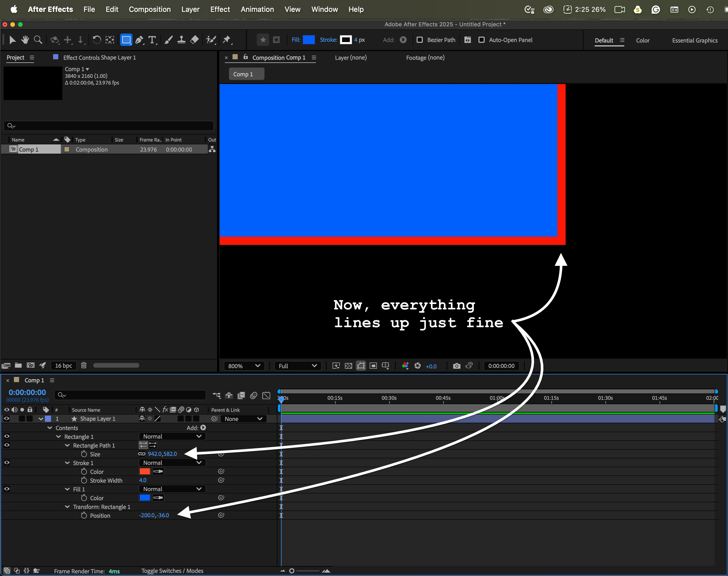Enable the Auto-Open Panel checkbox

[x=482, y=40]
